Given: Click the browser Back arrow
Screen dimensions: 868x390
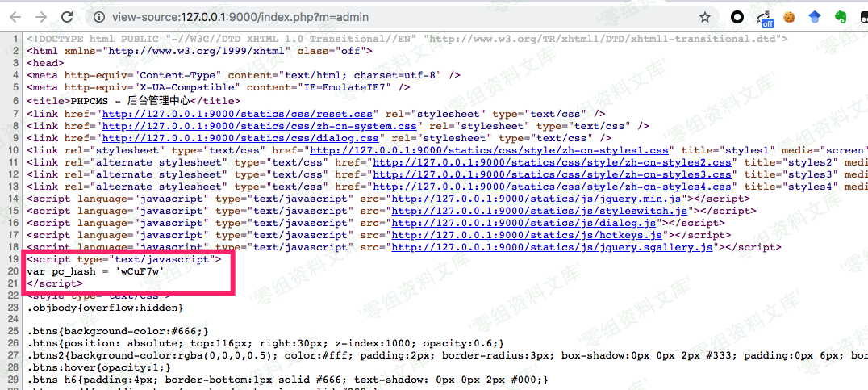Looking at the screenshot, I should tap(15, 16).
